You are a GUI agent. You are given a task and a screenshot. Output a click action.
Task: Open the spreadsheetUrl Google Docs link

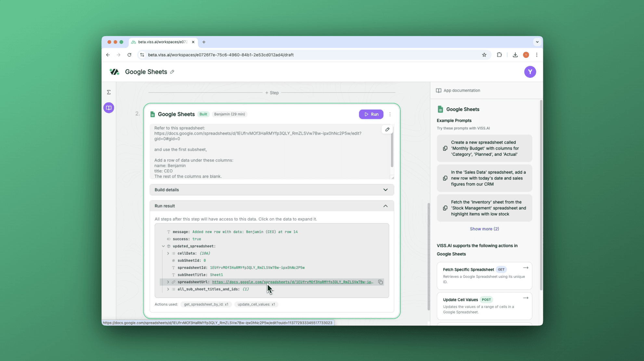(x=292, y=282)
